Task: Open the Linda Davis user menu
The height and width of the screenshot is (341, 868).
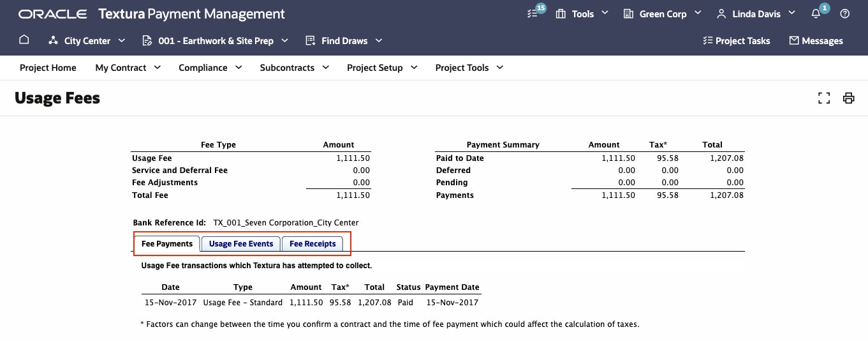Action: pos(756,13)
